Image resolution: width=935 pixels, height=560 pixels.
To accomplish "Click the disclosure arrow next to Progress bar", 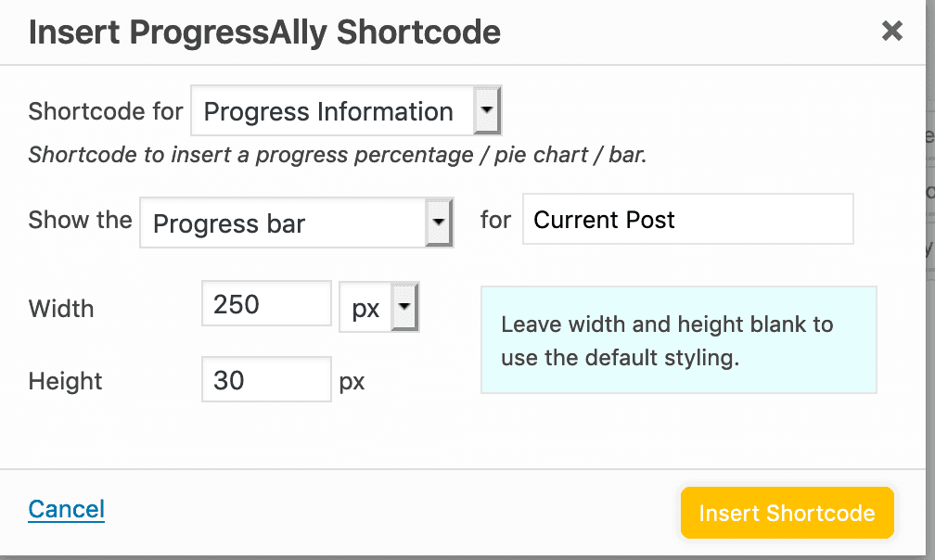I will pyautogui.click(x=439, y=223).
